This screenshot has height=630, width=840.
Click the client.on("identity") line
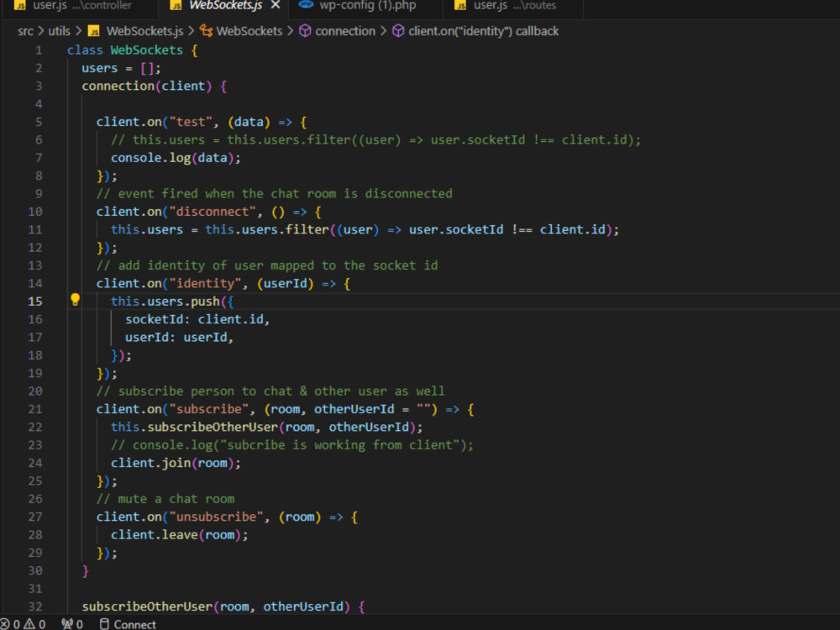[x=223, y=283]
